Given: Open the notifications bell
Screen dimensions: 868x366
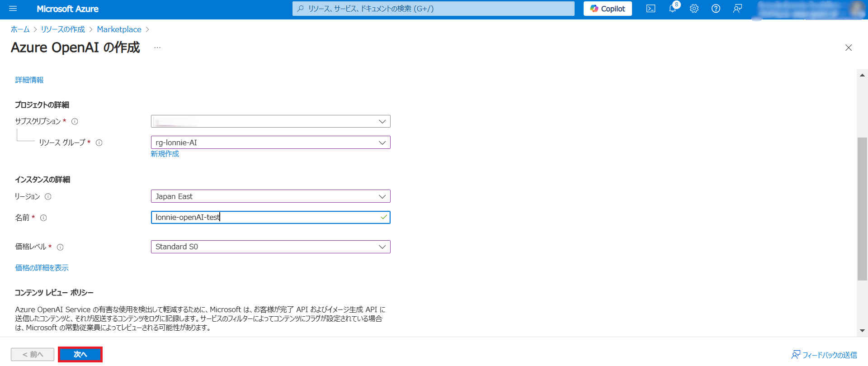Looking at the screenshot, I should tap(673, 9).
